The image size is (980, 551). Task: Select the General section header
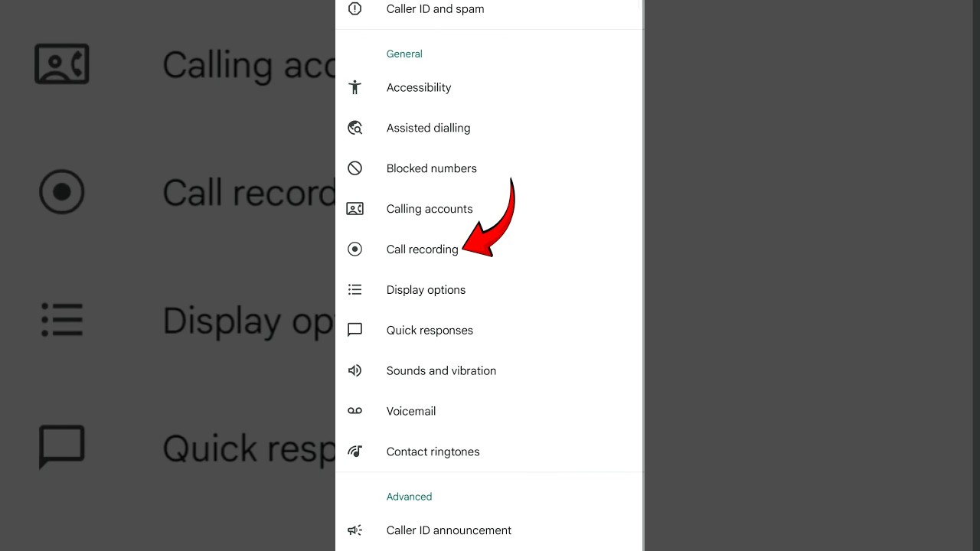tap(404, 54)
